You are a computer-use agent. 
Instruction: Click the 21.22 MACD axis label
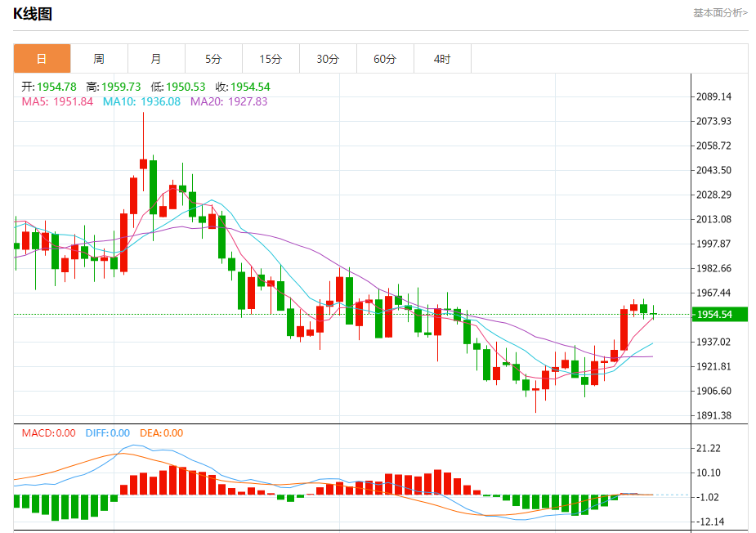coord(709,449)
